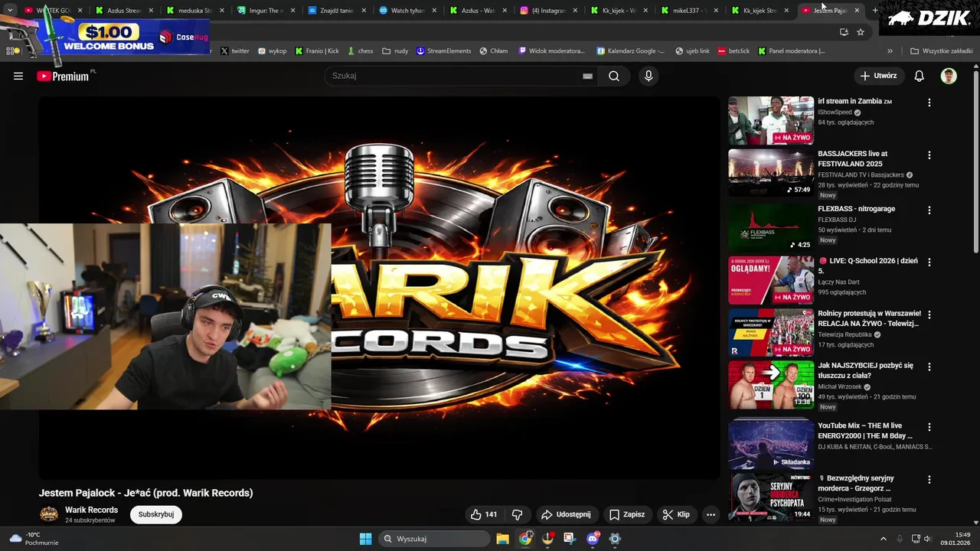Install app icon in address bar
Screen dimensions: 980x551
(x=844, y=31)
